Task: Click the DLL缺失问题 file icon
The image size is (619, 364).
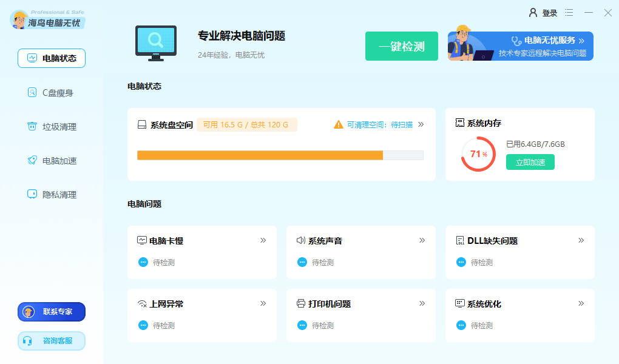Action: 460,240
